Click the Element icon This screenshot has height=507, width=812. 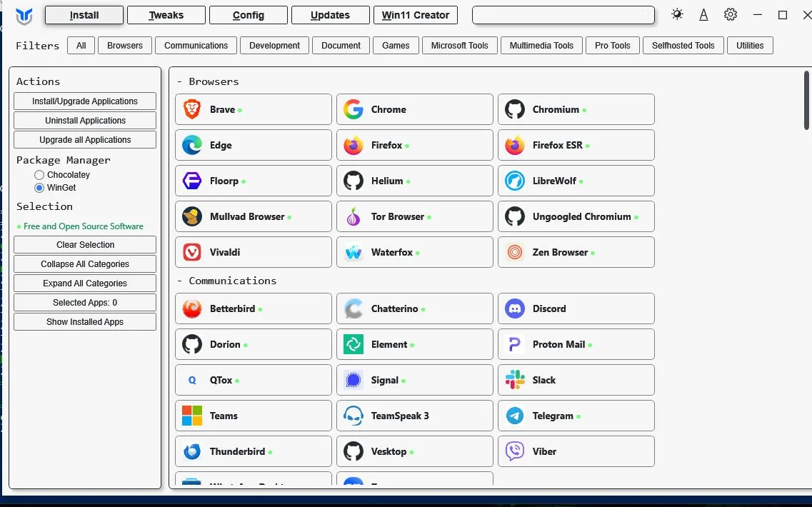coord(354,344)
